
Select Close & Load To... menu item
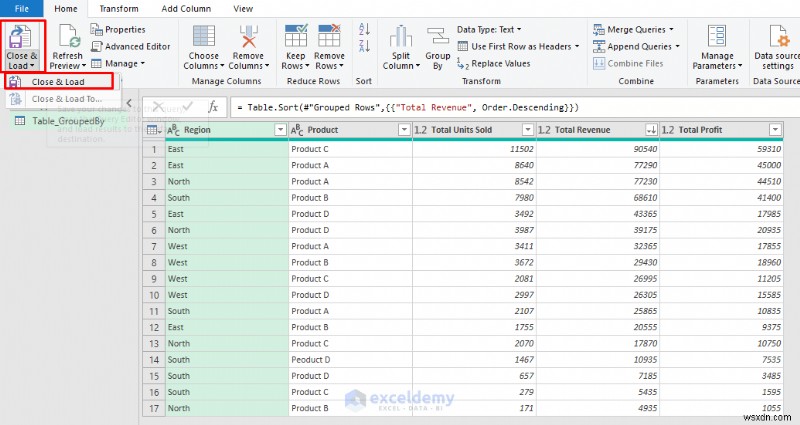point(63,99)
